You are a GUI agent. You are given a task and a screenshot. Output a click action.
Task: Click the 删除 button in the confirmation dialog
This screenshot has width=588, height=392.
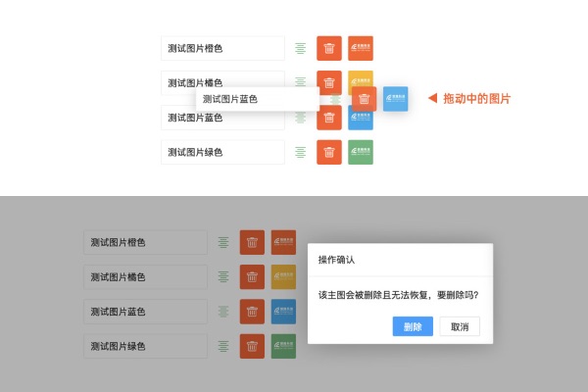412,326
